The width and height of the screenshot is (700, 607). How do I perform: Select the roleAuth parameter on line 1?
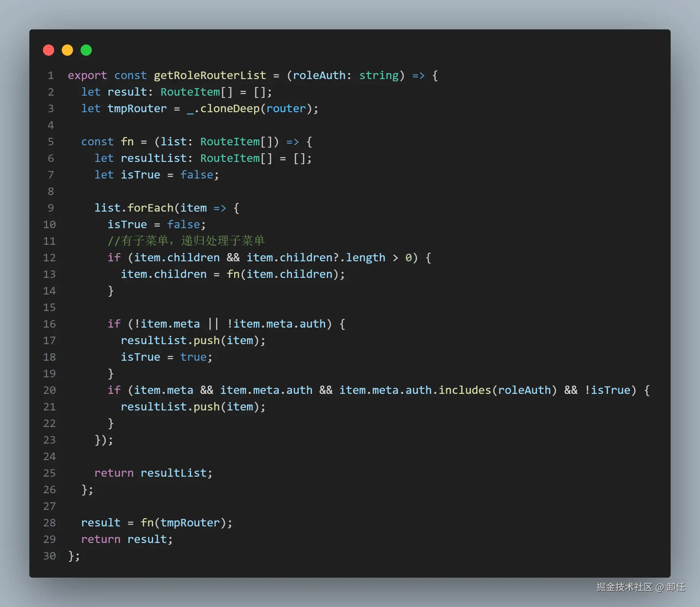click(320, 75)
